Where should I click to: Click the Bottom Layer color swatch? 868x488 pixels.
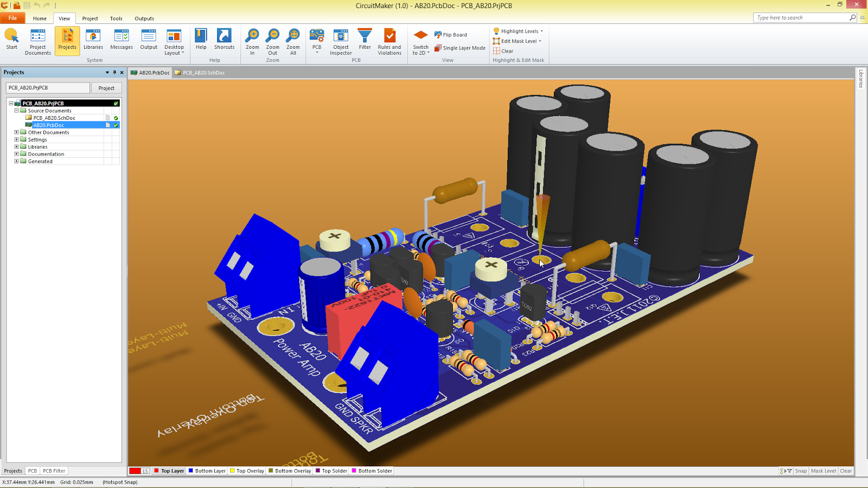click(x=190, y=471)
